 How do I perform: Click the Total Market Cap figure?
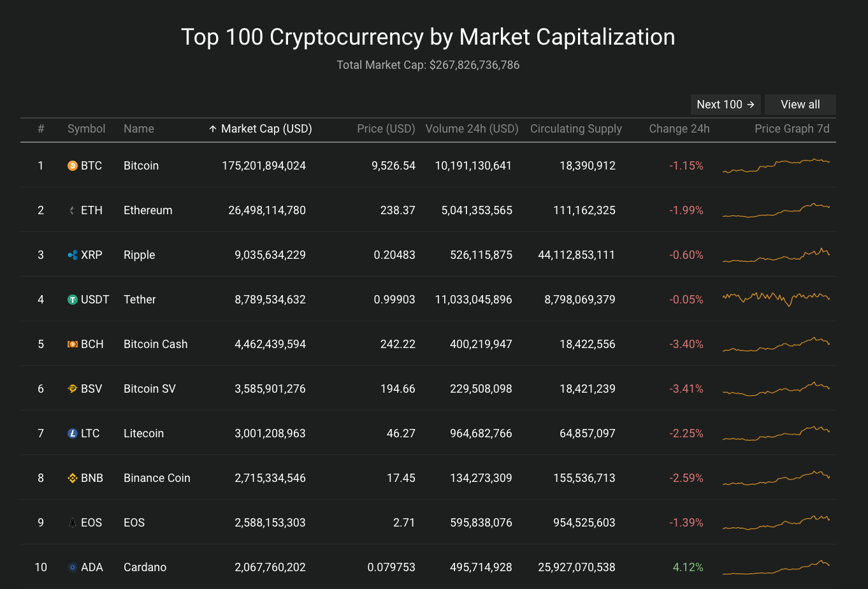tap(475, 65)
